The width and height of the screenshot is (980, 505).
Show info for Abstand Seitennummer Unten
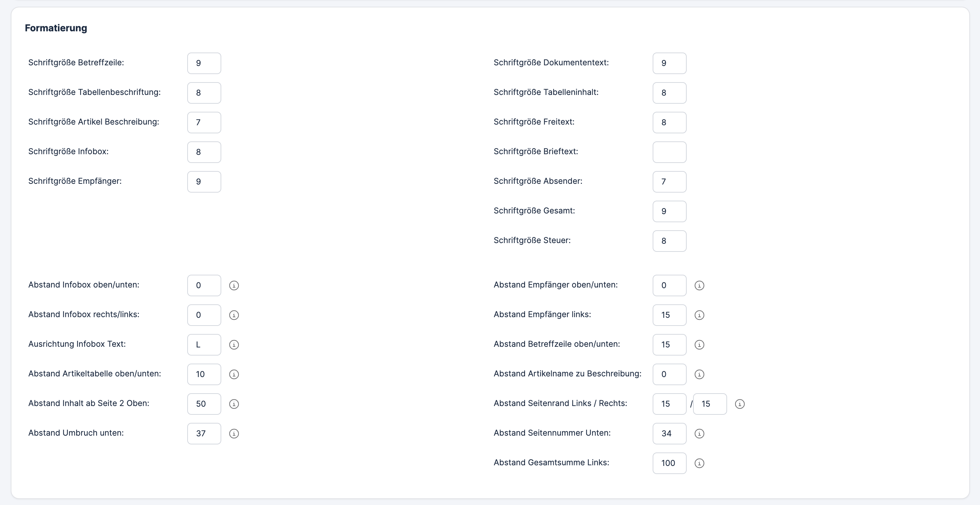coord(699,434)
